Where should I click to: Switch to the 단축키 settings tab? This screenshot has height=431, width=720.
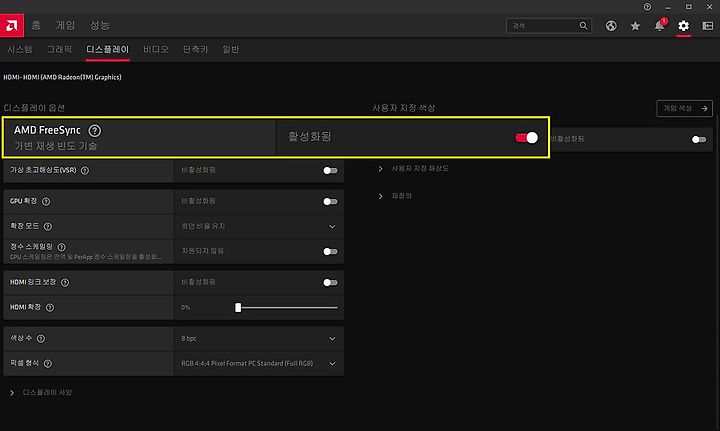pyautogui.click(x=196, y=49)
